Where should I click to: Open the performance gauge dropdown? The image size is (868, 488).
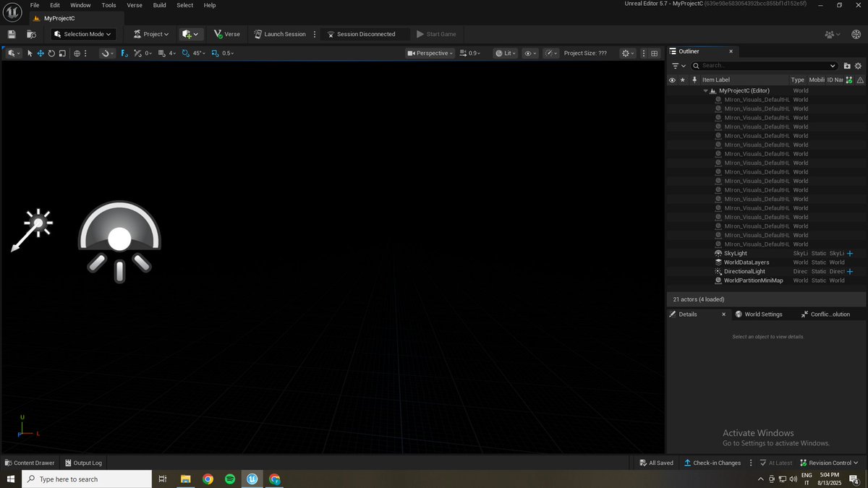click(x=551, y=53)
